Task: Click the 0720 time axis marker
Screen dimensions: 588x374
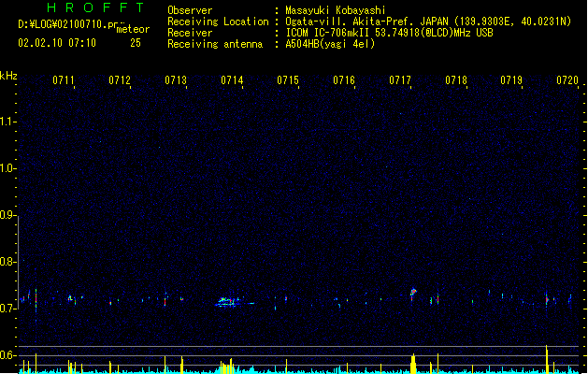Action: click(x=567, y=80)
